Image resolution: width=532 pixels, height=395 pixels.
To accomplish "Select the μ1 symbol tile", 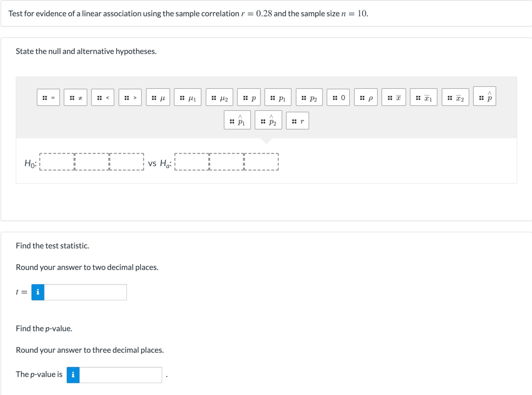I will pos(187,97).
